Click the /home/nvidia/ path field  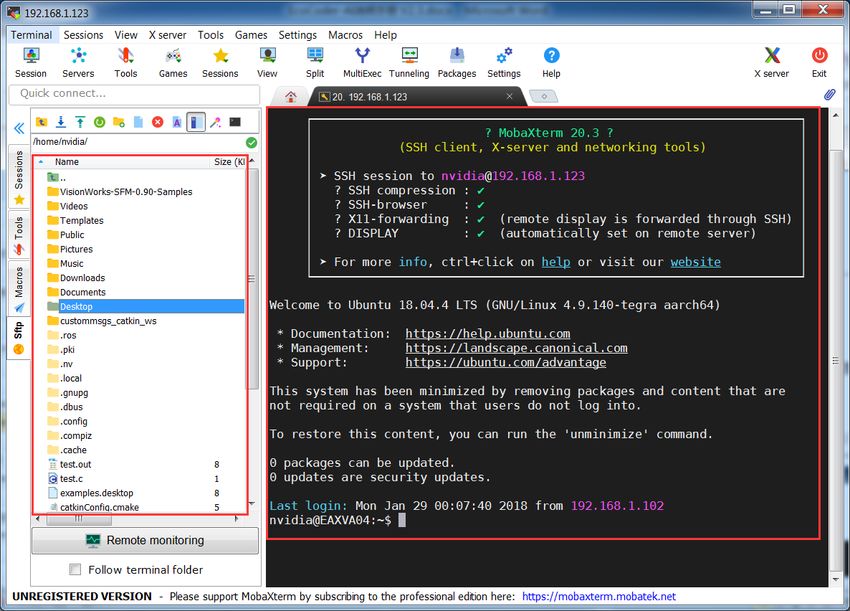[x=138, y=142]
